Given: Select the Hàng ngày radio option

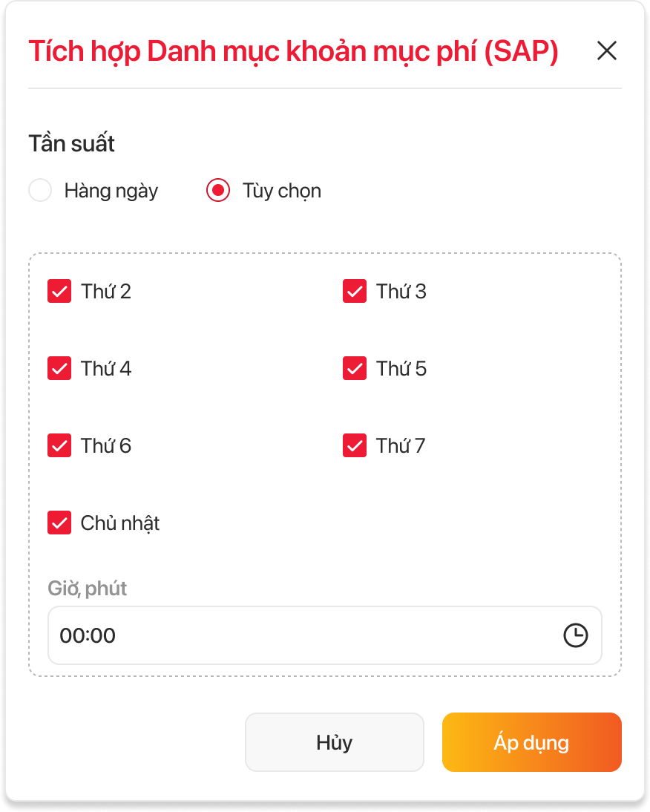Looking at the screenshot, I should click(x=40, y=191).
